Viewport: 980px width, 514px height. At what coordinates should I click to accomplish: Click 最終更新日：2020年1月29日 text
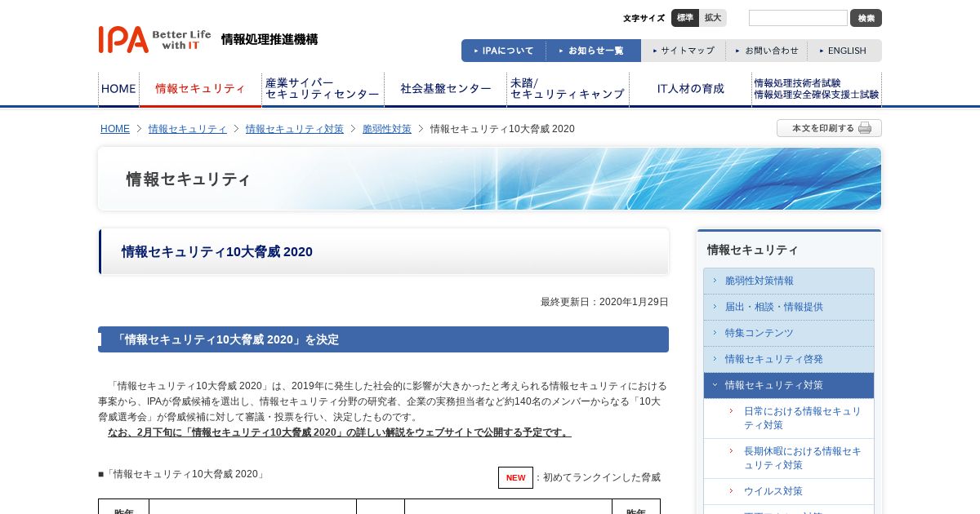pos(604,302)
